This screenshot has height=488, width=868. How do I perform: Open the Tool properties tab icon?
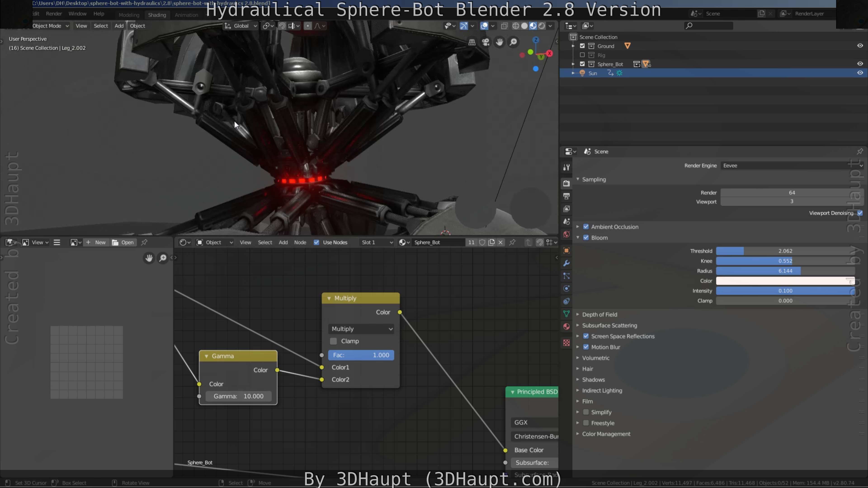[566, 167]
